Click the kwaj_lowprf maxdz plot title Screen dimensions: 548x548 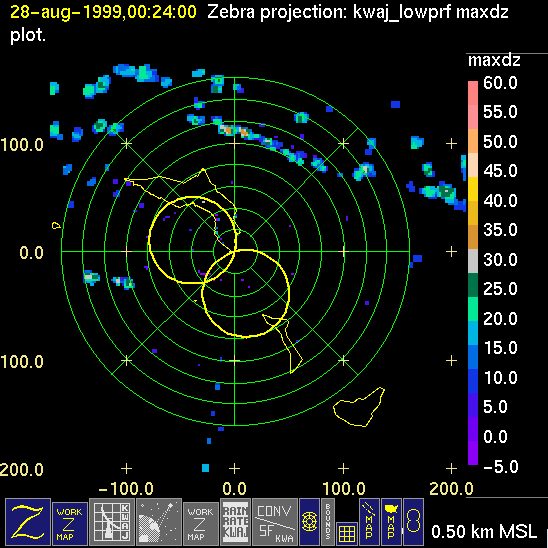tap(430, 12)
